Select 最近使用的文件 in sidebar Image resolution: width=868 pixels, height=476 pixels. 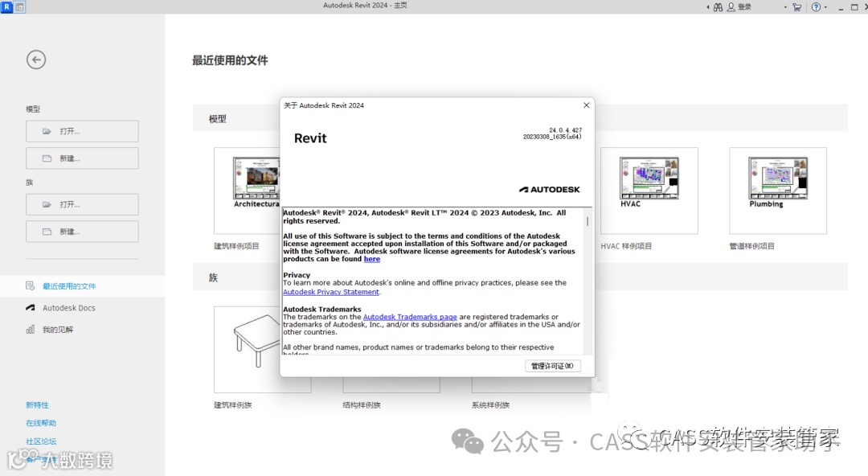pyautogui.click(x=83, y=286)
